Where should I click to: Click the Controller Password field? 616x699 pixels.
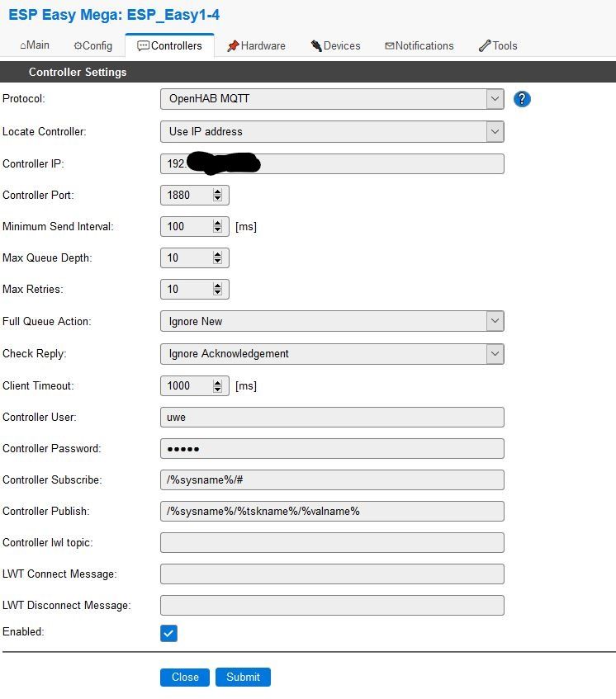(332, 448)
